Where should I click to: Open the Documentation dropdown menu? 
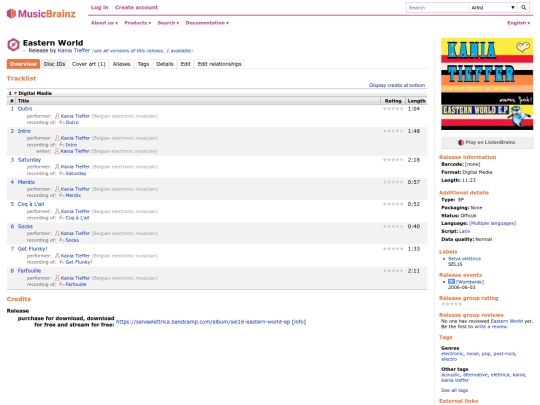[207, 23]
